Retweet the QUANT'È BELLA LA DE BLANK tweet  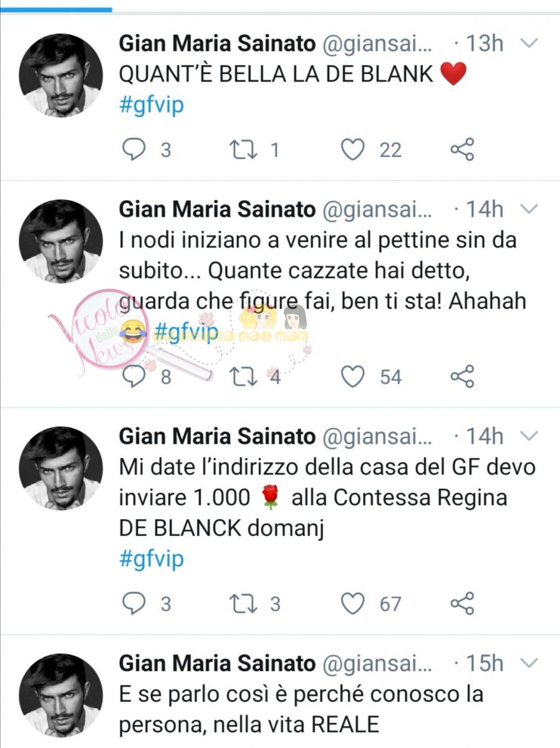(x=239, y=150)
